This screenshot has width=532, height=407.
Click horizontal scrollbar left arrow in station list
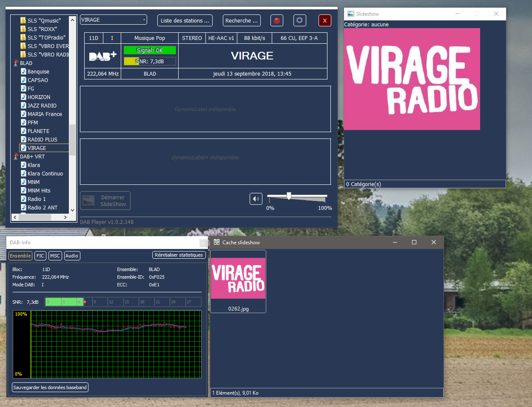(15, 217)
